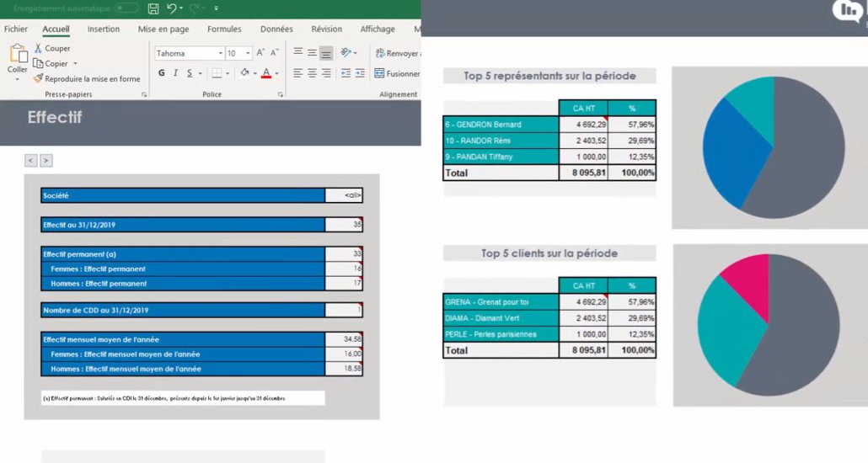The width and height of the screenshot is (868, 463).
Task: Expand the Copier dropdown arrow
Action: [x=75, y=64]
